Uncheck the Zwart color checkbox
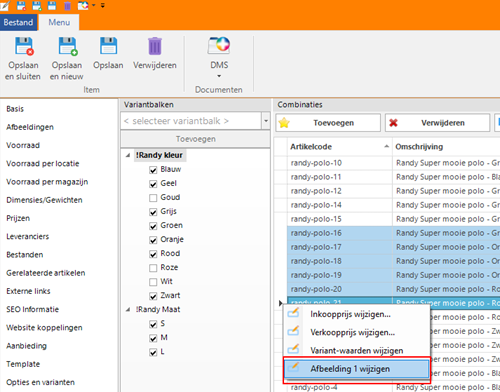This screenshot has width=500, height=392. 153,296
